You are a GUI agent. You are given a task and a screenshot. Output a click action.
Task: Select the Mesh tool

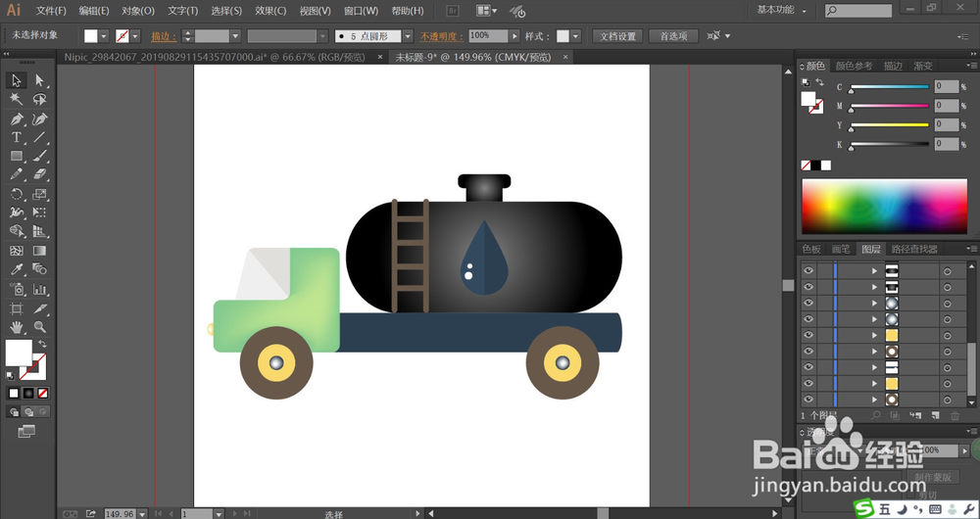click(17, 251)
